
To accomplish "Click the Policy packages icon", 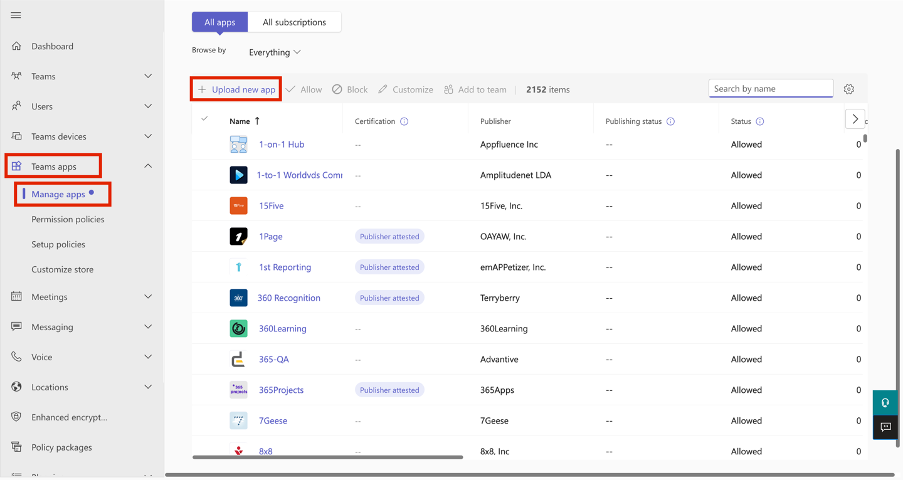I will point(16,447).
